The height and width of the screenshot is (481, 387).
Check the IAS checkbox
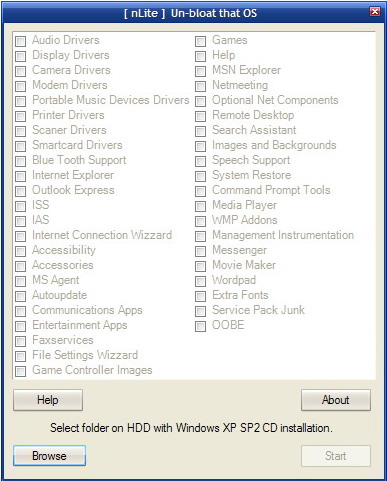(20, 221)
